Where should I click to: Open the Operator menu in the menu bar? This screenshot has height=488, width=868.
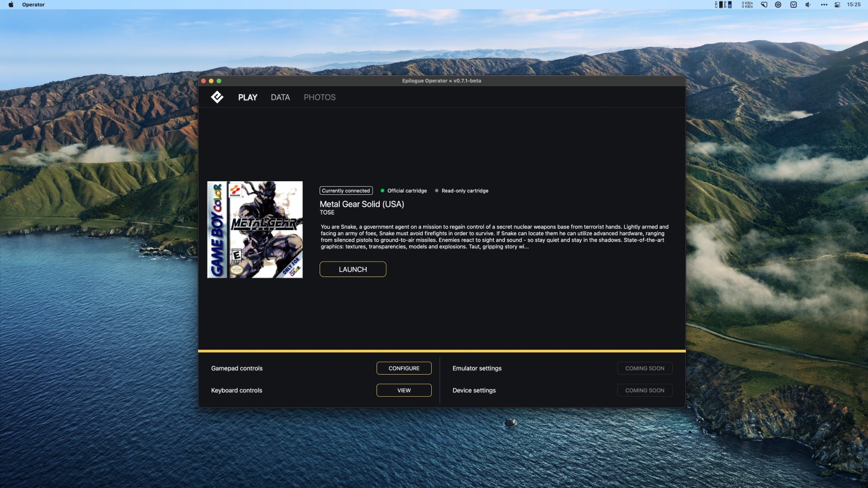(33, 5)
